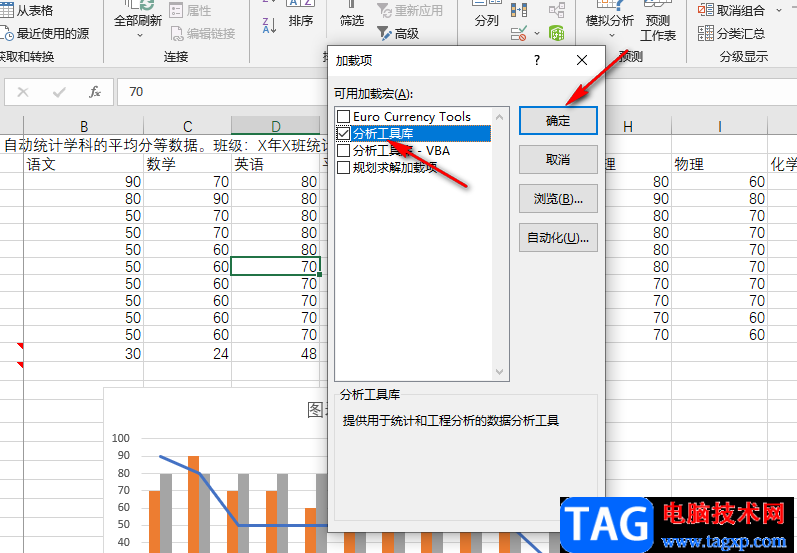Select Euro Currency Tools list item label

(x=412, y=116)
